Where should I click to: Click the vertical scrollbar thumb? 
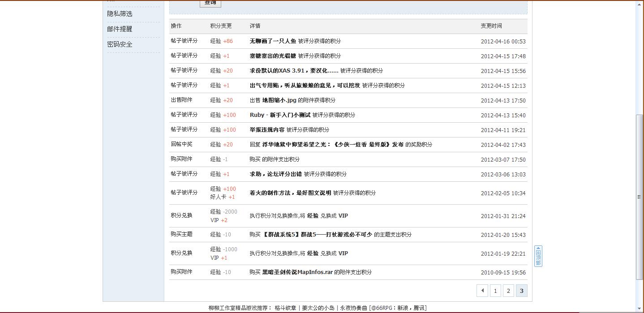(640, 197)
